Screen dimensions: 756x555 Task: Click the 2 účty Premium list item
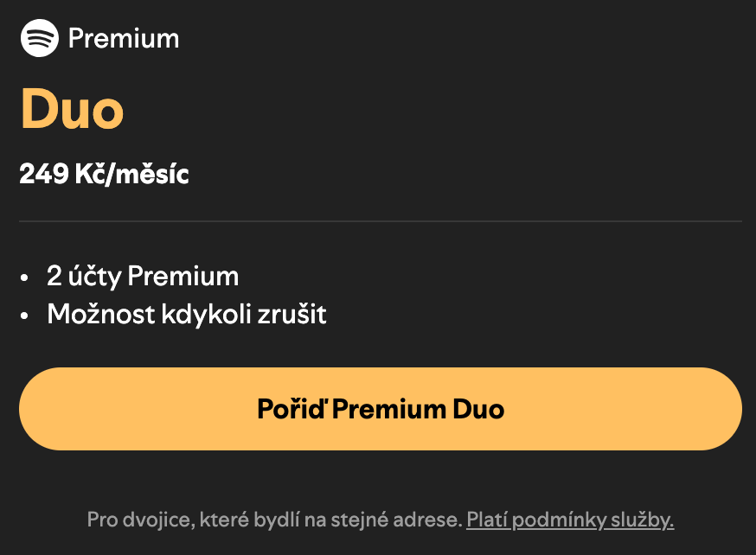tap(143, 277)
